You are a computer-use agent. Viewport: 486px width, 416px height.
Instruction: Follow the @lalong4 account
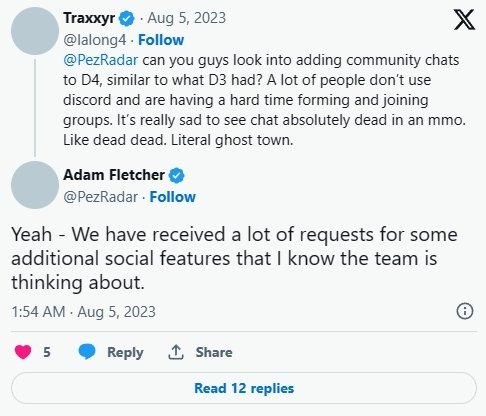click(161, 40)
